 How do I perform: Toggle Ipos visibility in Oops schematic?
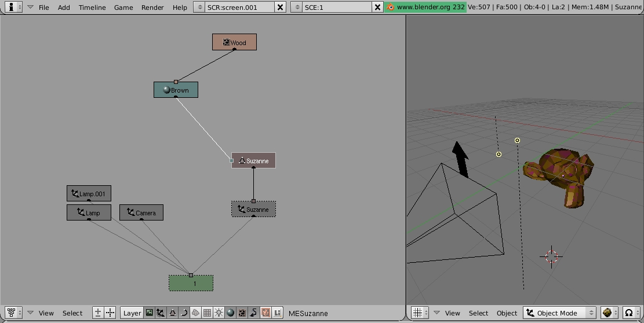tap(253, 313)
